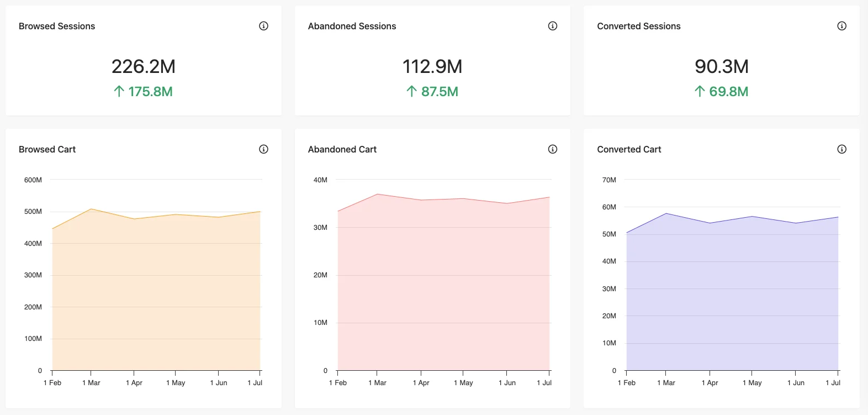The height and width of the screenshot is (415, 868).
Task: Click the Abandoned Cart chart title
Action: coord(342,149)
